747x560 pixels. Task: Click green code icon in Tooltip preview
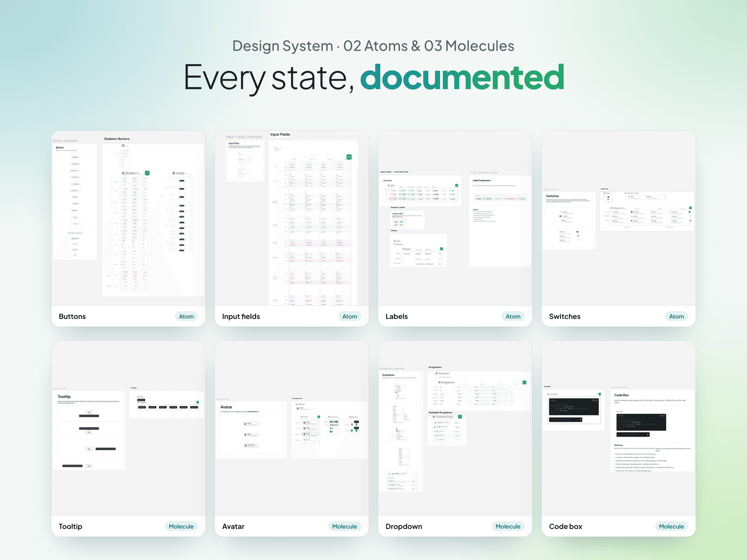pyautogui.click(x=197, y=402)
